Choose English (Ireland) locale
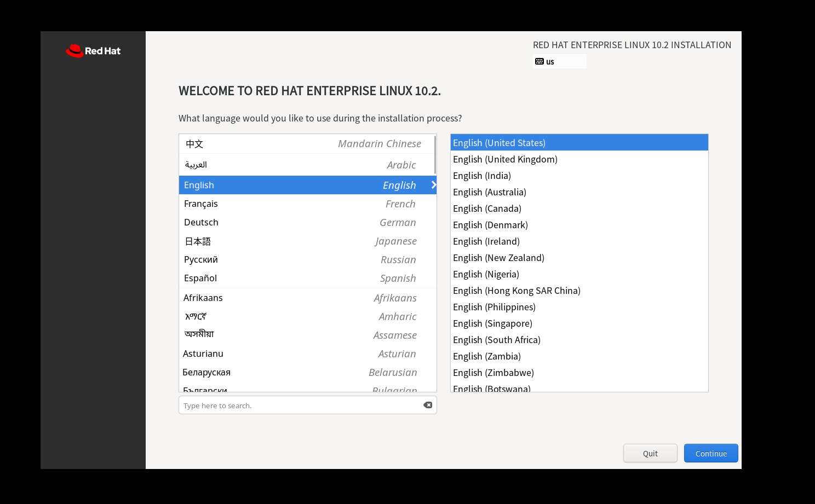Image resolution: width=815 pixels, height=504 pixels. coord(579,241)
